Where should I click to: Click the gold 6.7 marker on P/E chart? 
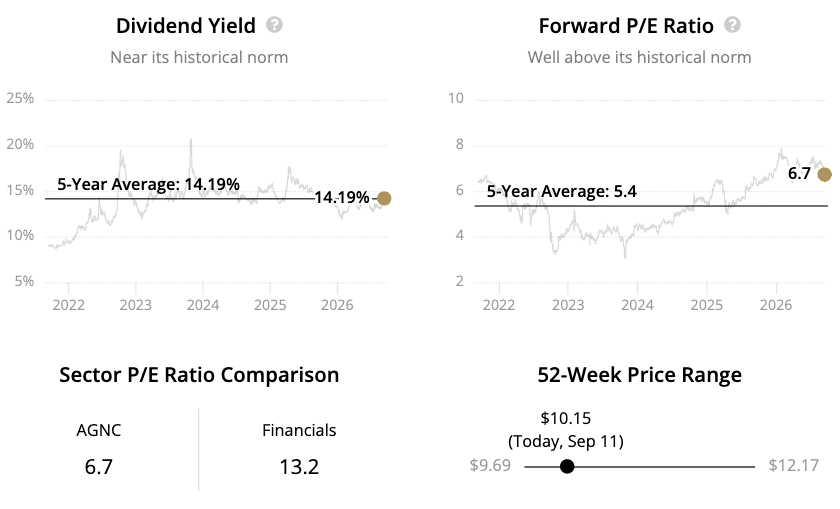(824, 174)
